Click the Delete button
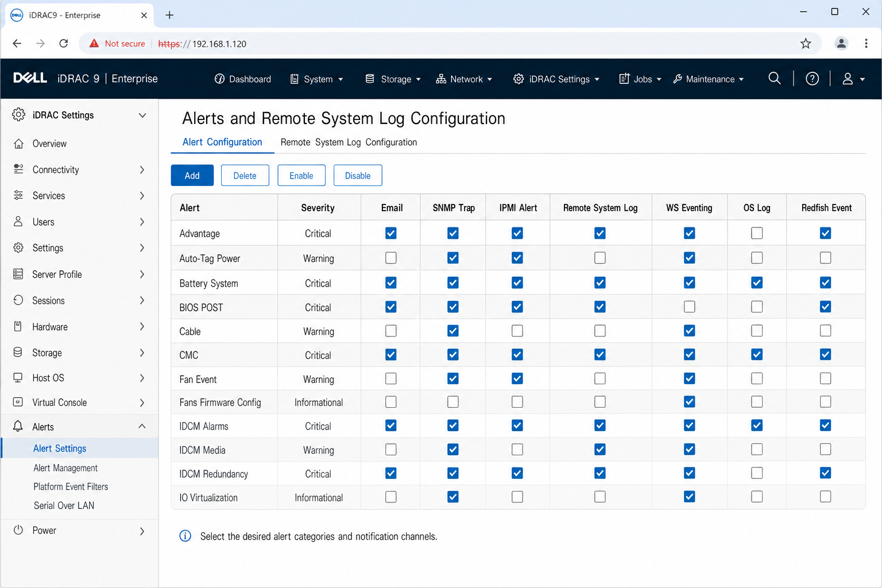The width and height of the screenshot is (882, 588). (x=245, y=175)
